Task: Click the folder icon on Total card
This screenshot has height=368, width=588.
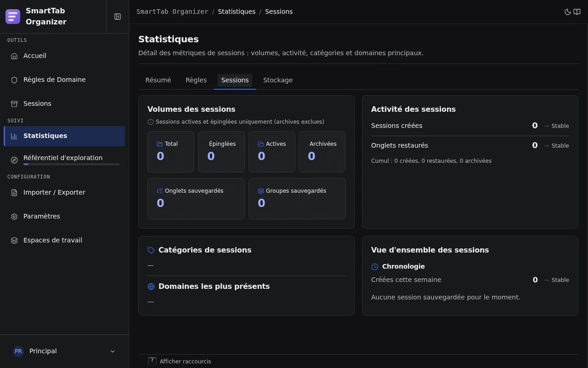Action: pos(160,144)
